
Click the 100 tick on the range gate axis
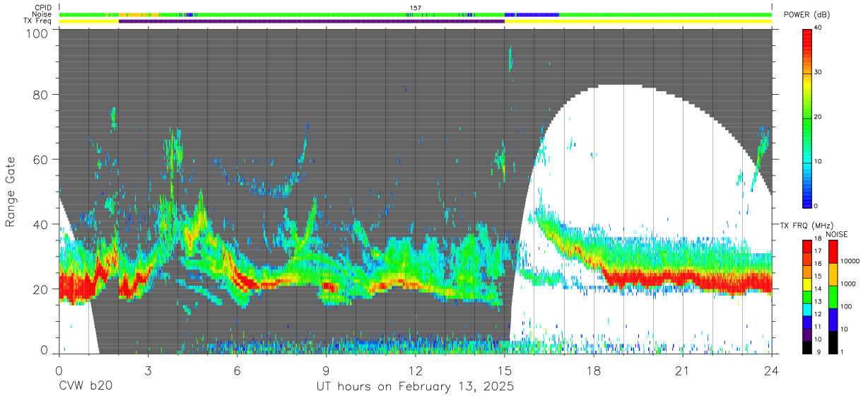coord(38,33)
